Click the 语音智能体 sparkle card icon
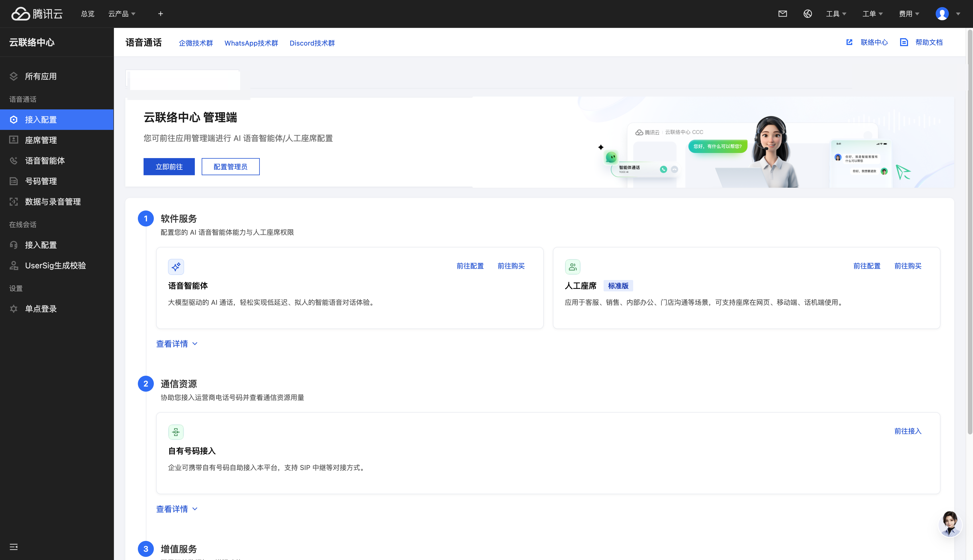973x560 pixels. coord(176,267)
